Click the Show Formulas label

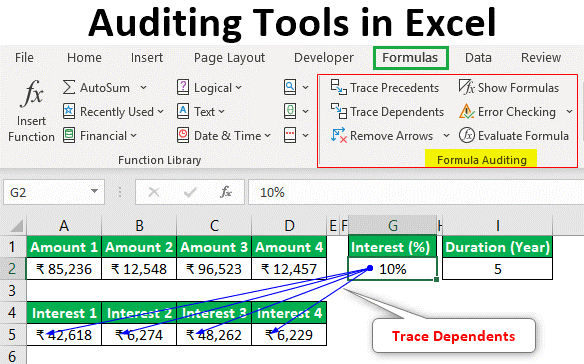[x=518, y=88]
